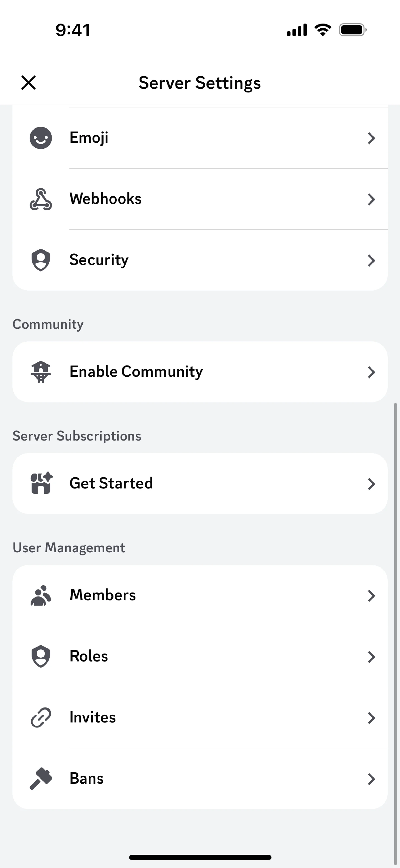Screen dimensions: 400x868
Task: Tap the Enable Community house icon
Action: pos(41,372)
